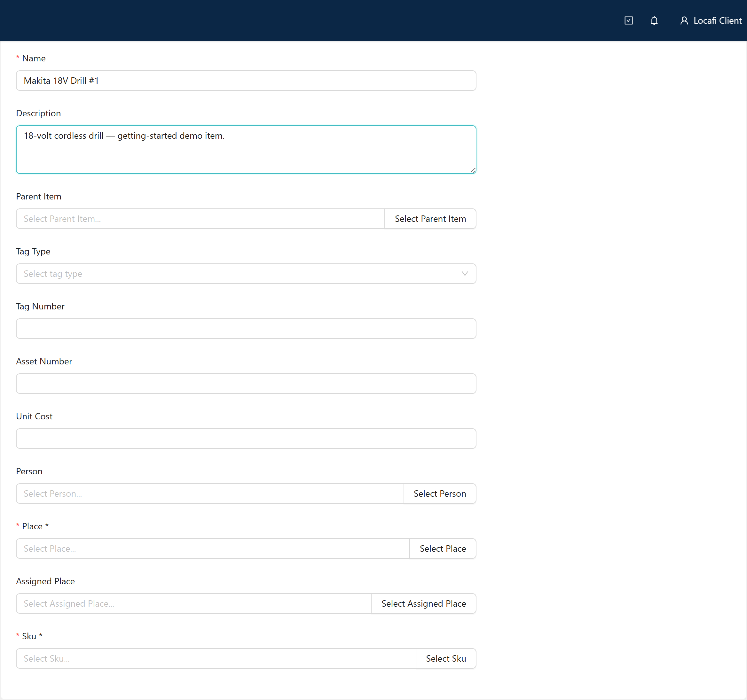
Task: Open the notifications bell
Action: pos(654,21)
